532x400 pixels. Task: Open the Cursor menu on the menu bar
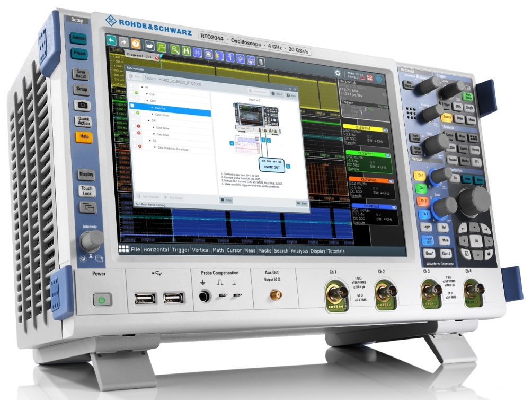(234, 250)
